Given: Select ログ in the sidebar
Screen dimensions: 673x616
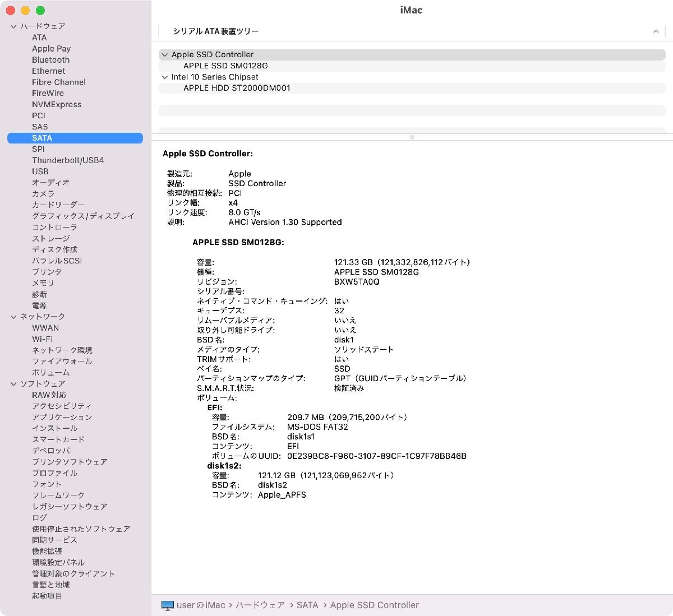Looking at the screenshot, I should (x=39, y=518).
